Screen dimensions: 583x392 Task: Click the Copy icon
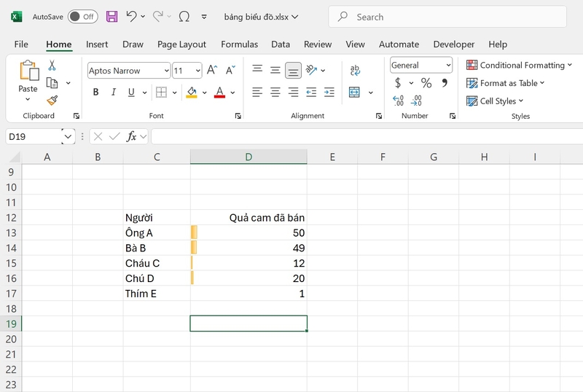52,82
